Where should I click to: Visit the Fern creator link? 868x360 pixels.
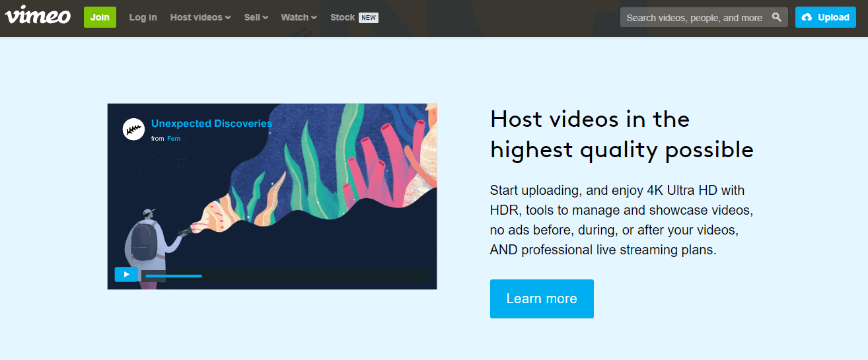[x=174, y=139]
